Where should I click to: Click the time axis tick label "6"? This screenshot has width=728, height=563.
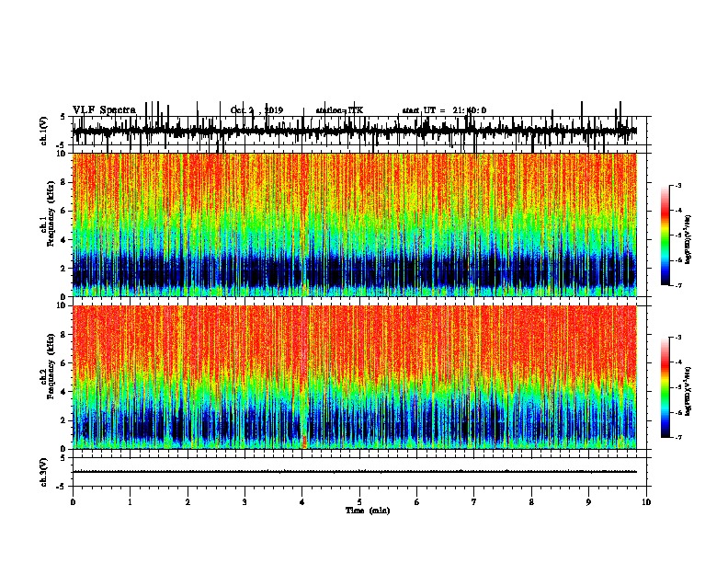(417, 502)
